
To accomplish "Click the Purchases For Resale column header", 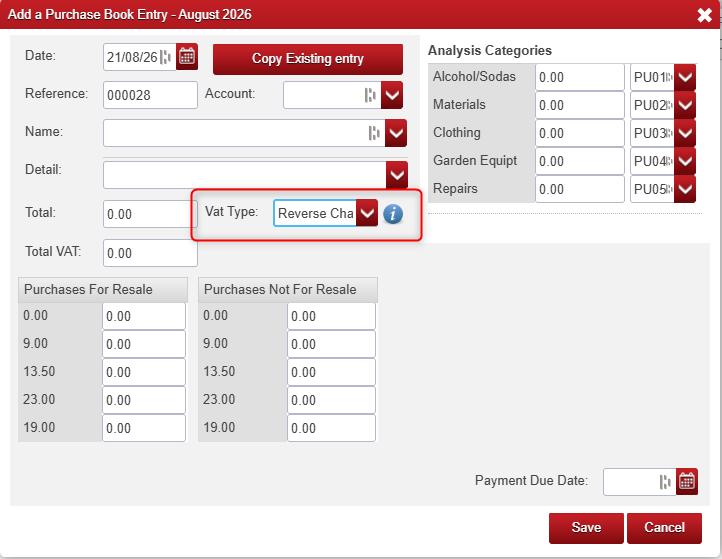I will [x=103, y=290].
